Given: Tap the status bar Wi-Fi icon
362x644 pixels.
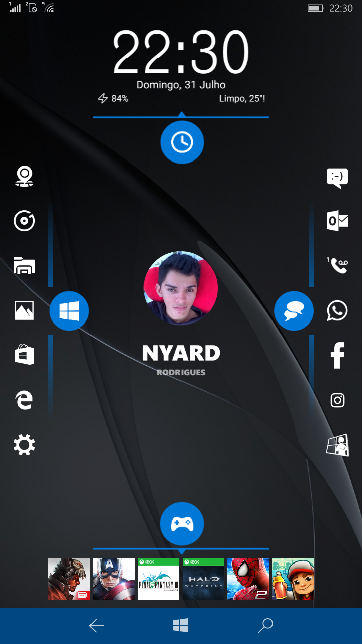Looking at the screenshot, I should [48, 7].
